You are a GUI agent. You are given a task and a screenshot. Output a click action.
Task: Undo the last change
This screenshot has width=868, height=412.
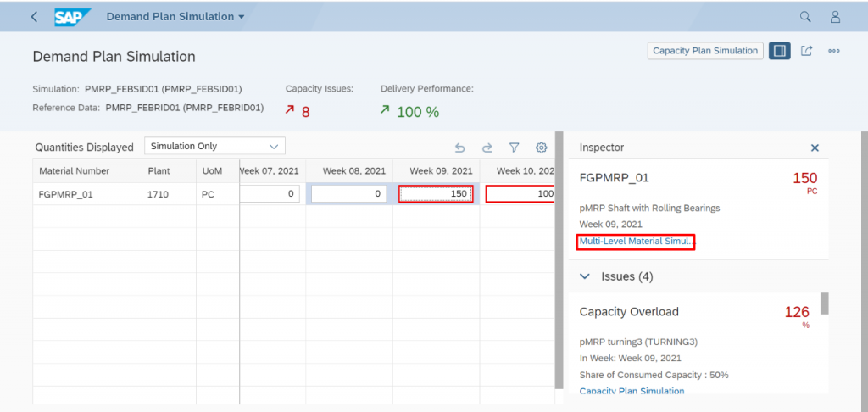(459, 148)
